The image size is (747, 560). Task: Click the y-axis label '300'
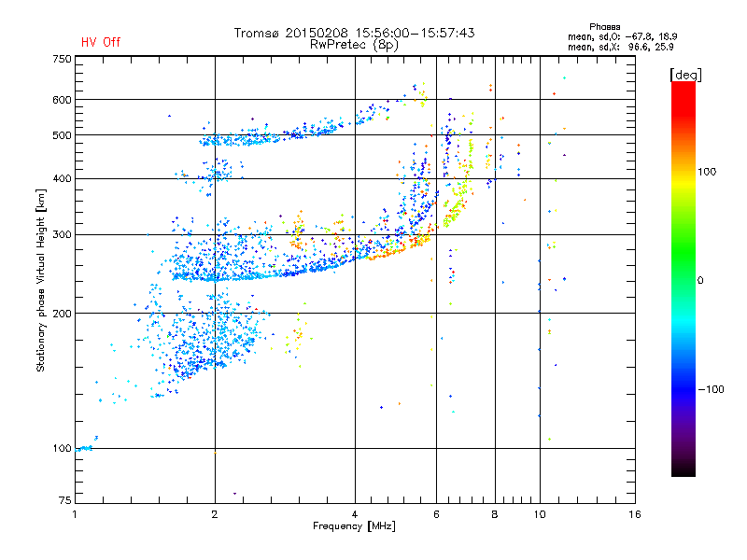point(62,235)
